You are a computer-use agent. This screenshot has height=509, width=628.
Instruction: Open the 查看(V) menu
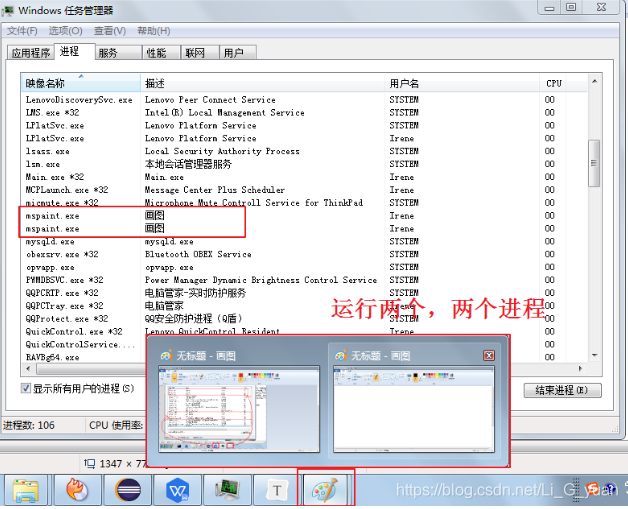tap(110, 31)
